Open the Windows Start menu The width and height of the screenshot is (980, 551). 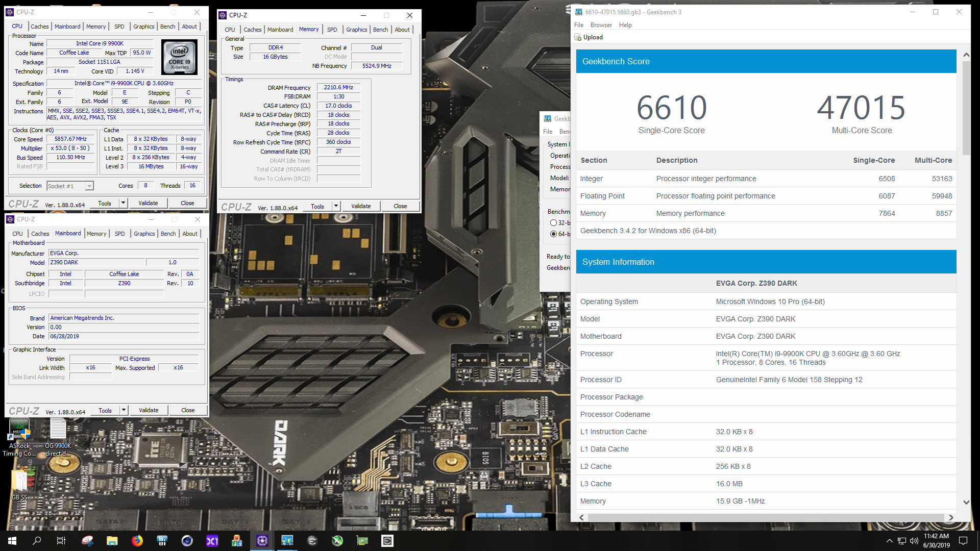tap(12, 541)
